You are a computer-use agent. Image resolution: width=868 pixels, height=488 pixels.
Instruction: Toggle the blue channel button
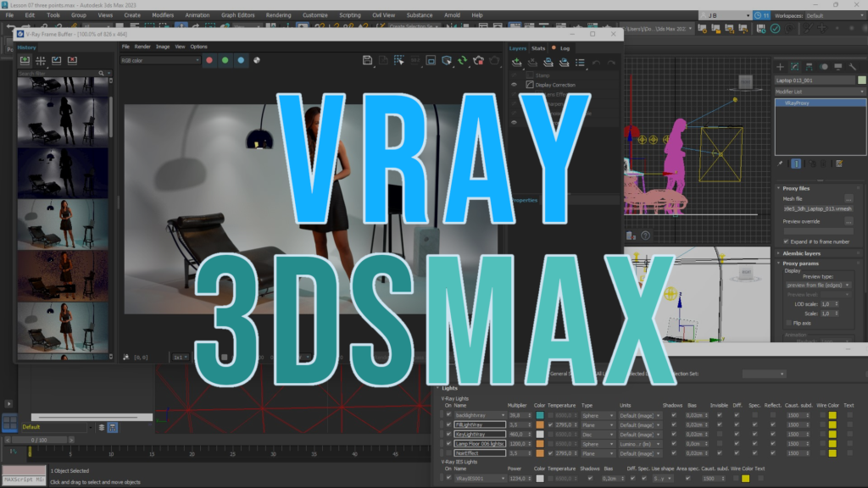(x=241, y=60)
